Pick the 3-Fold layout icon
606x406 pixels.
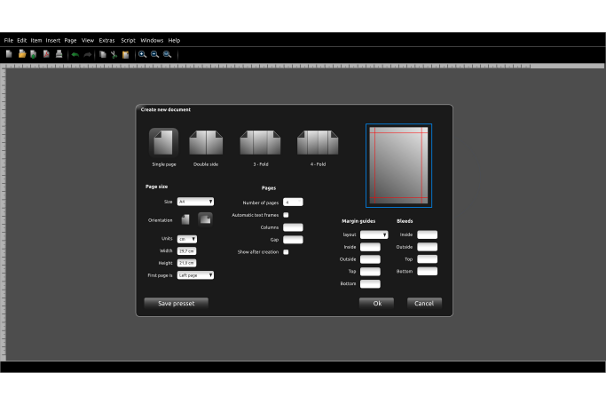260,142
